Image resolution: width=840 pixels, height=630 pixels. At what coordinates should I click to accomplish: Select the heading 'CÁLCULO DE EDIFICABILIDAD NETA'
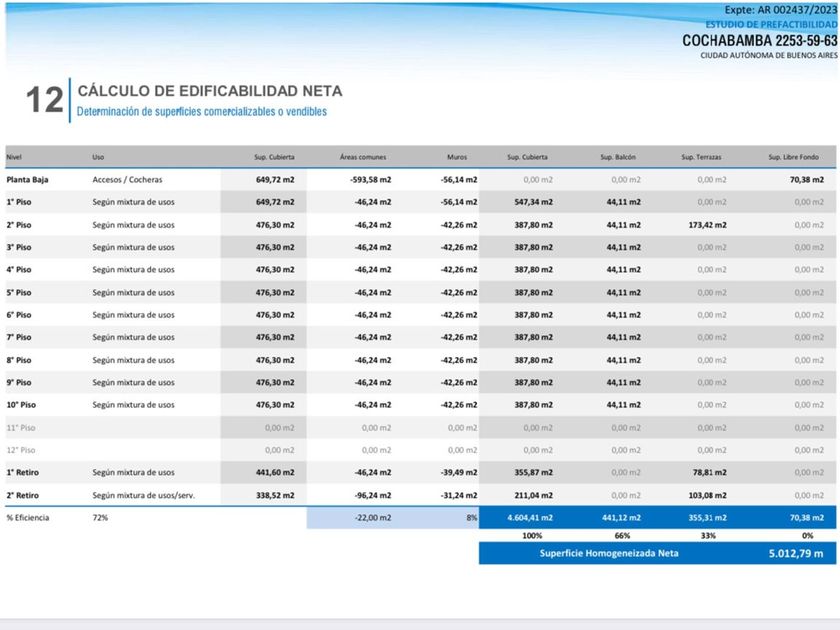(x=209, y=91)
